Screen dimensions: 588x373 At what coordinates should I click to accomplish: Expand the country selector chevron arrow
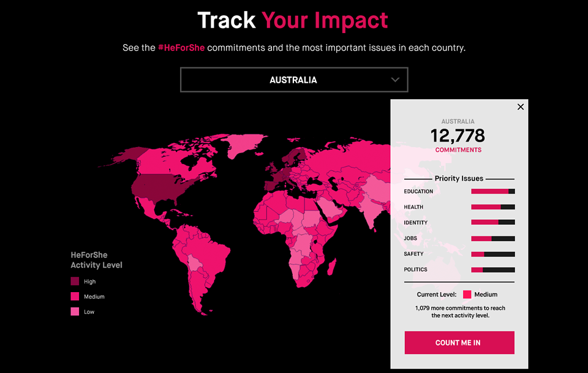[395, 80]
